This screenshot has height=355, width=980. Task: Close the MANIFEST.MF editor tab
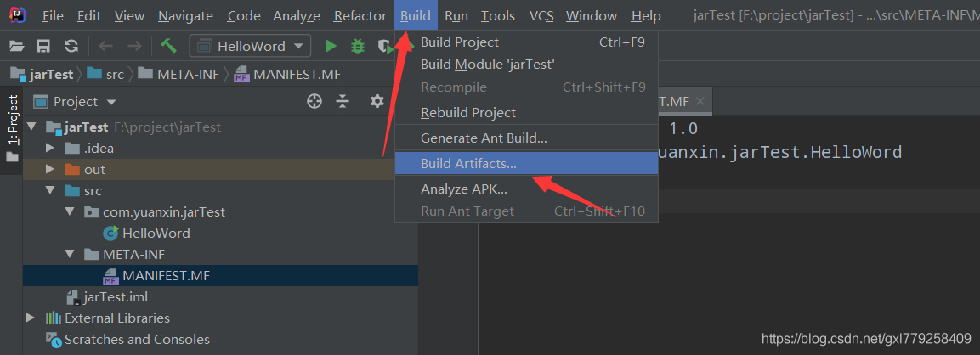[x=700, y=102]
